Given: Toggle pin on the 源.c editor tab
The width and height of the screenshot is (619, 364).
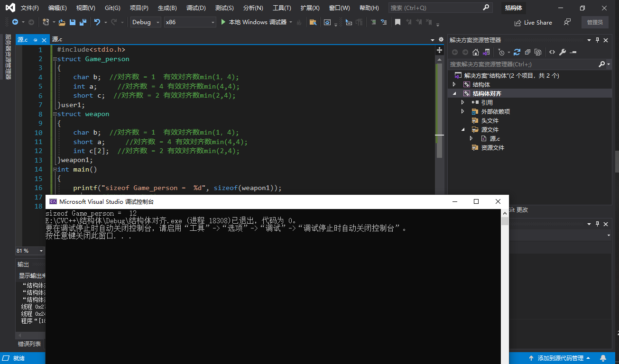Looking at the screenshot, I should 36,40.
